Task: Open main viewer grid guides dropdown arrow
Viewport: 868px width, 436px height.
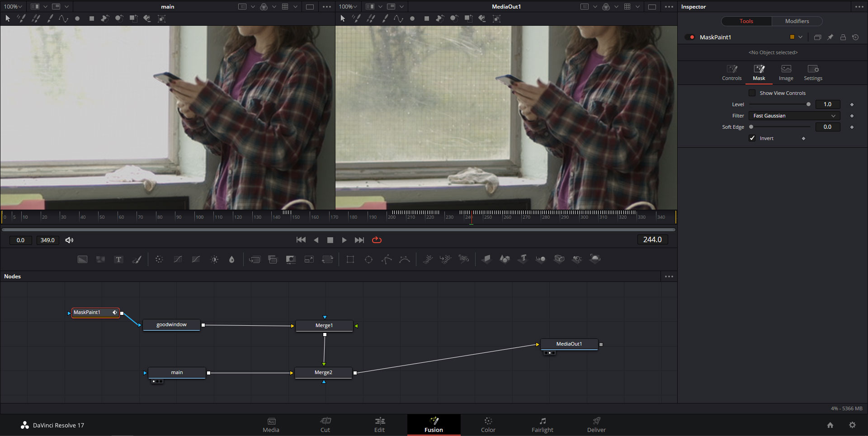Action: point(295,7)
